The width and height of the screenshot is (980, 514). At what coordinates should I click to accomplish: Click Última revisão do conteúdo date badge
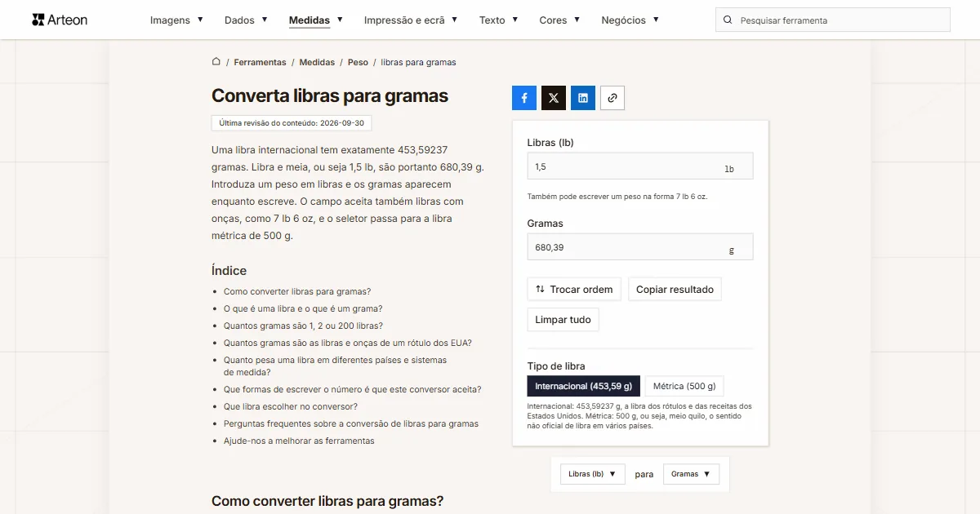[x=292, y=123]
